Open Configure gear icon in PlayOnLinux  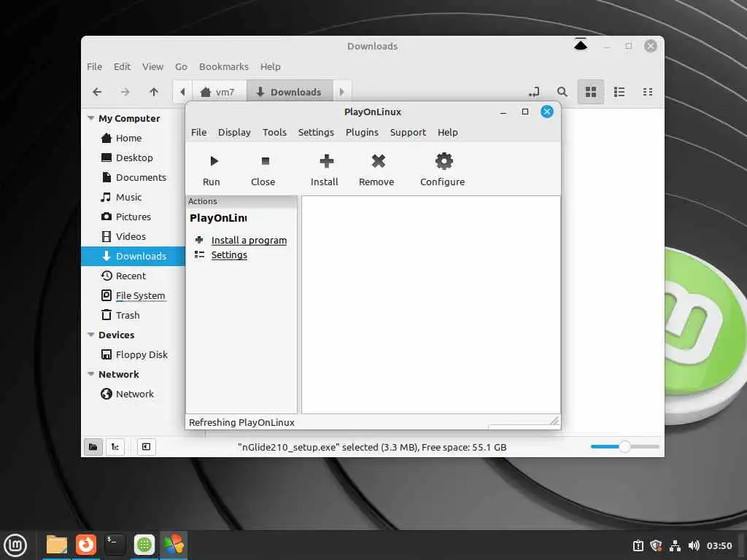click(444, 161)
